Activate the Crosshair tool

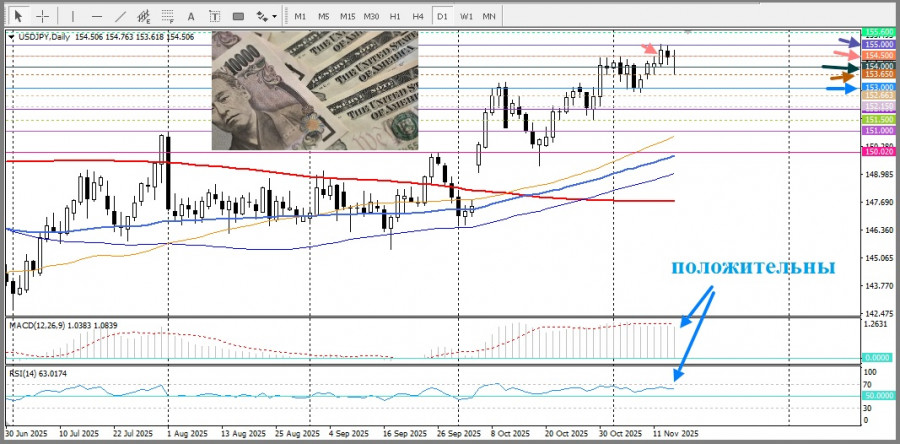42,16
